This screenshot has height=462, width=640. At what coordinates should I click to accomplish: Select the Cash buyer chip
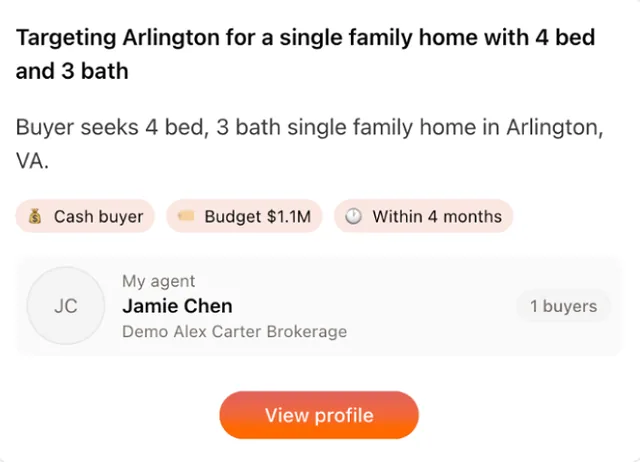point(85,216)
